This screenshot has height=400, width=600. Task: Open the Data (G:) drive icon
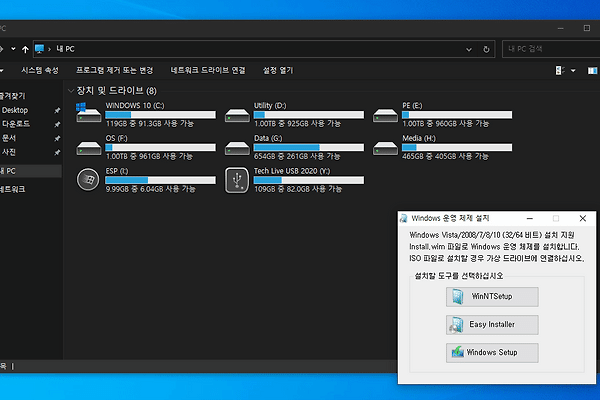pos(237,148)
